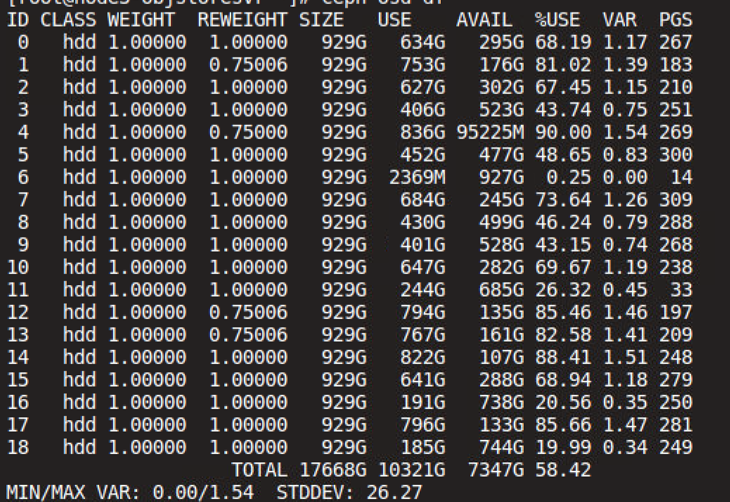
Task: Click the 685G available value
Action: [x=501, y=290]
